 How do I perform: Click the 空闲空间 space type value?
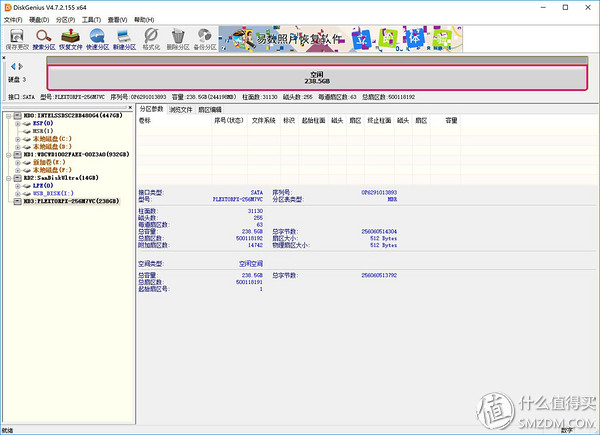coord(251,264)
